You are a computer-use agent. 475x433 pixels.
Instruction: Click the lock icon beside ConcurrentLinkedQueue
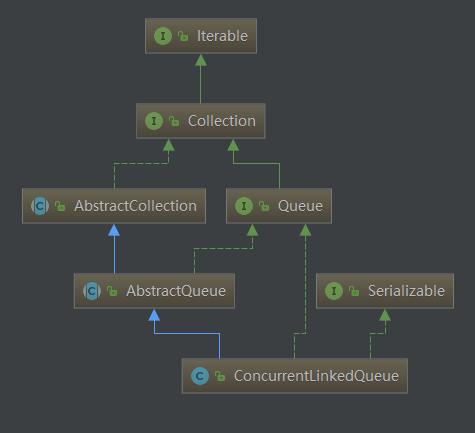tap(220, 376)
